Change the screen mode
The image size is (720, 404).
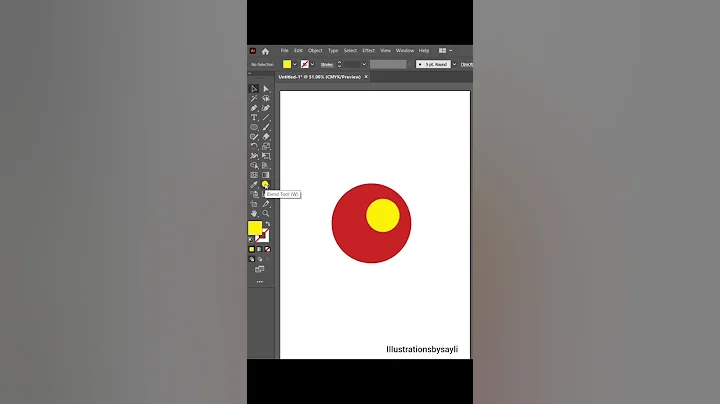coord(260,269)
